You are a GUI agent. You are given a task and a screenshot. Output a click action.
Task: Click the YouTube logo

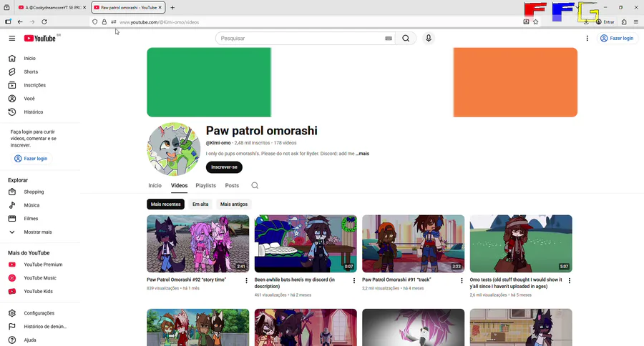pos(40,38)
